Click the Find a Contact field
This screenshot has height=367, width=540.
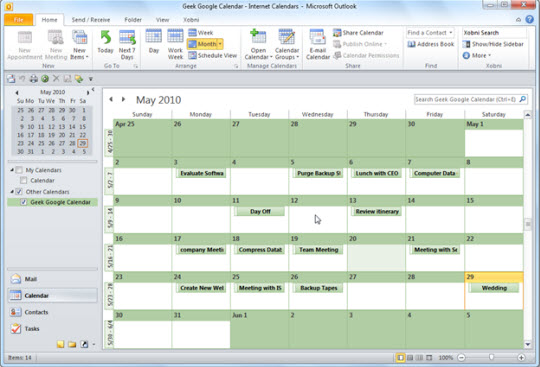tap(430, 33)
